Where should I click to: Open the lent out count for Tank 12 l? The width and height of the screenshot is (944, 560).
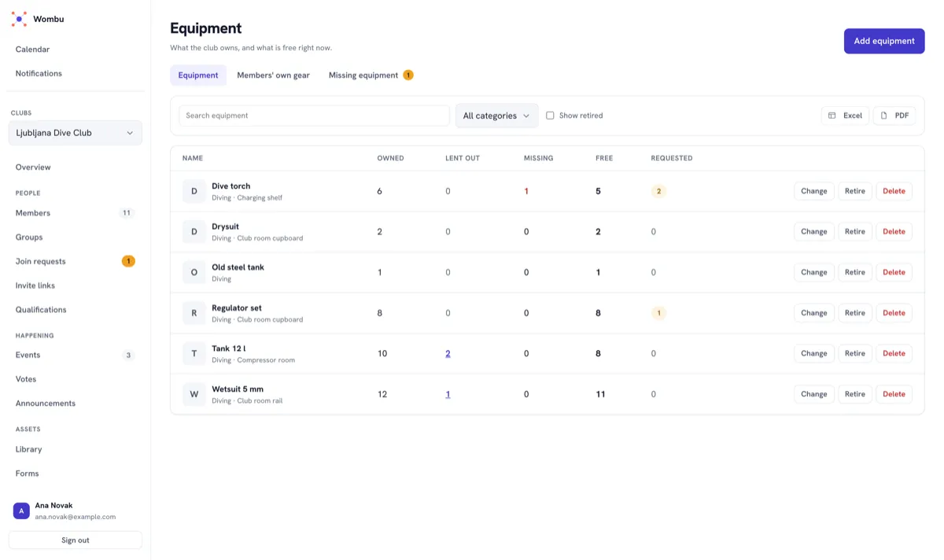[x=448, y=354]
